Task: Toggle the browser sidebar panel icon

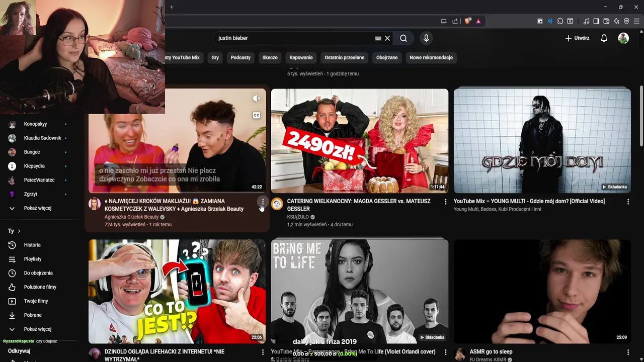Action: (x=596, y=21)
